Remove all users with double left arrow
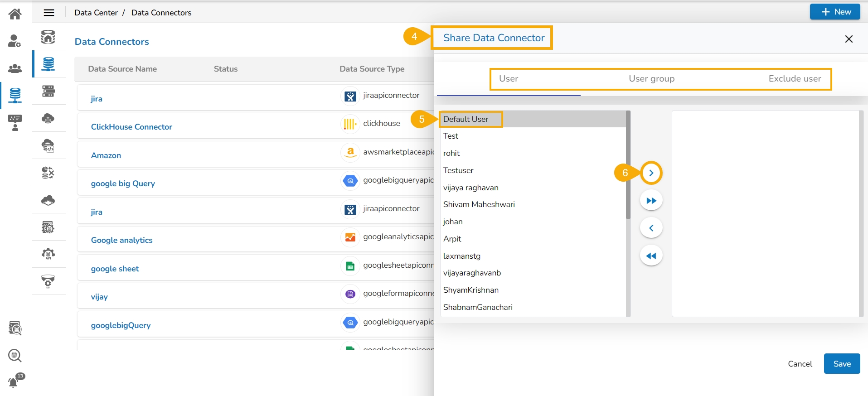868x396 pixels. point(651,256)
